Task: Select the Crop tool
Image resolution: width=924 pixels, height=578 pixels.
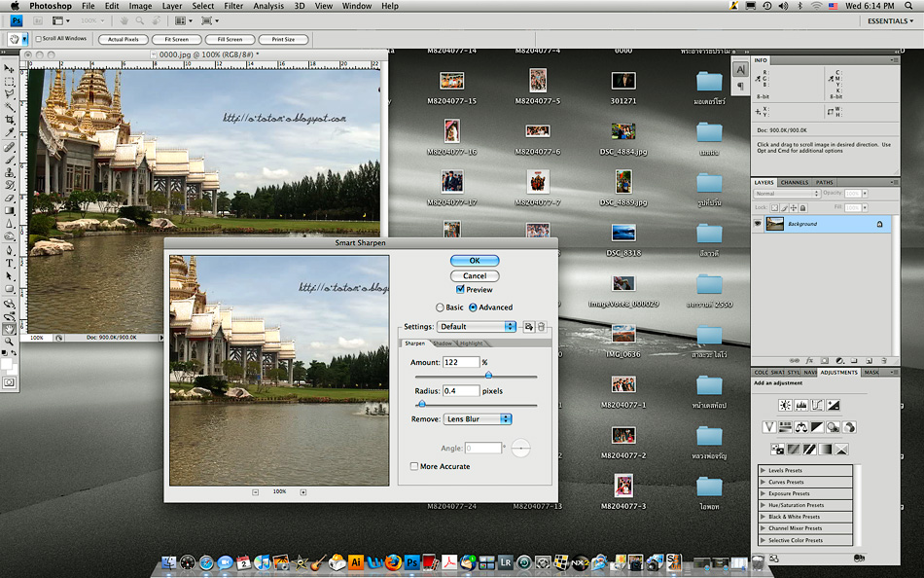Action: (10, 120)
